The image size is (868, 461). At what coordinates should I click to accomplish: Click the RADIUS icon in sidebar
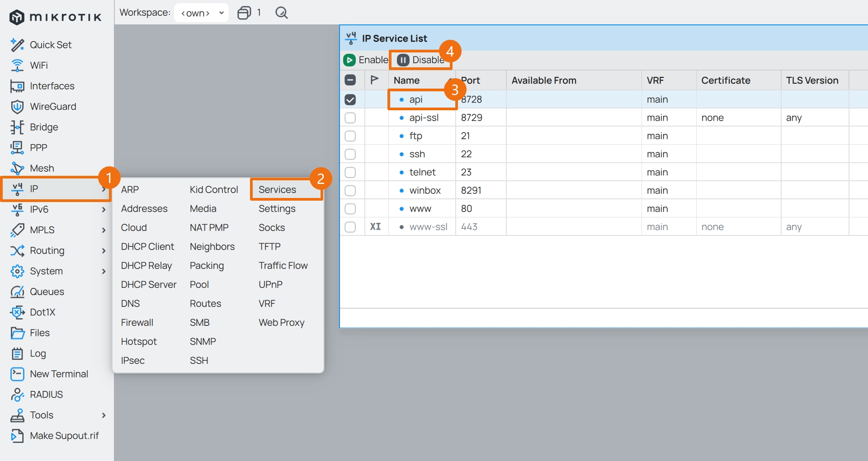coord(17,395)
